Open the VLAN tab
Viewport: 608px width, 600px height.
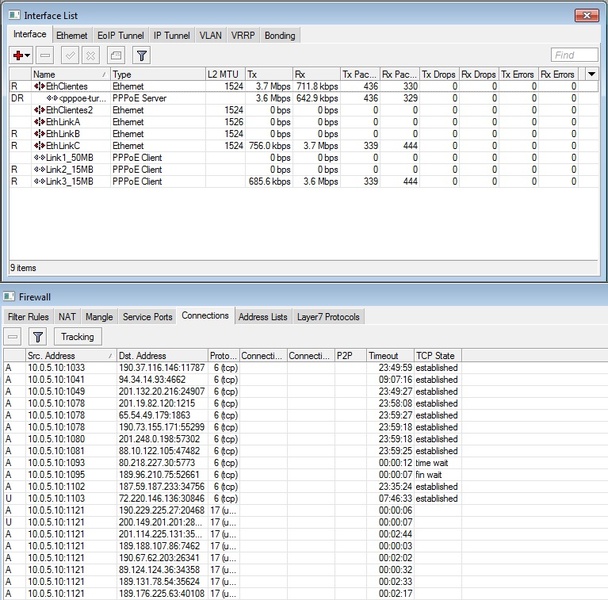tap(211, 36)
